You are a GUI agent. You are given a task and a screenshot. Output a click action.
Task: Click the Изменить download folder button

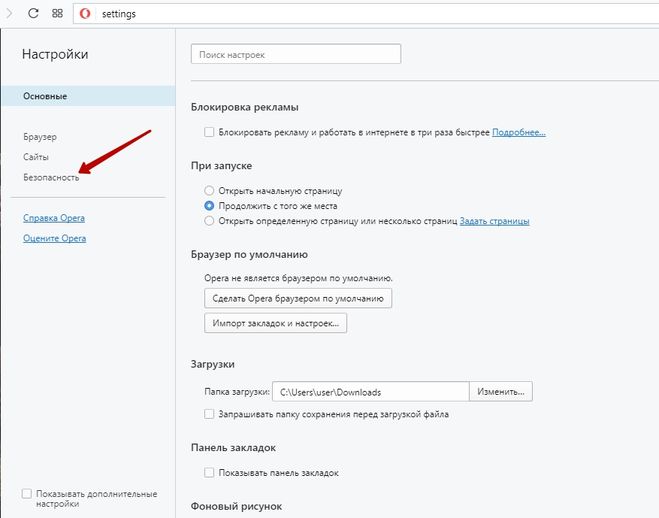(501, 392)
